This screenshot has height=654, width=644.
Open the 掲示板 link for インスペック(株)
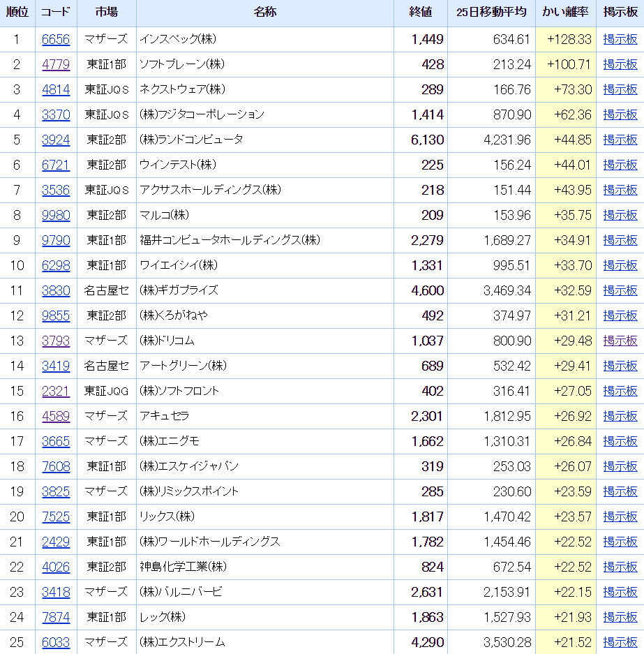point(620,39)
